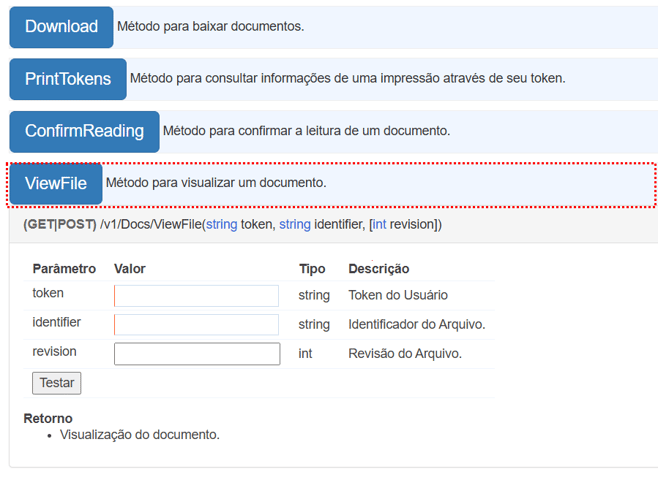Click 'Visualização do documento.' return item
Screen dimensions: 658x488
tap(139, 435)
